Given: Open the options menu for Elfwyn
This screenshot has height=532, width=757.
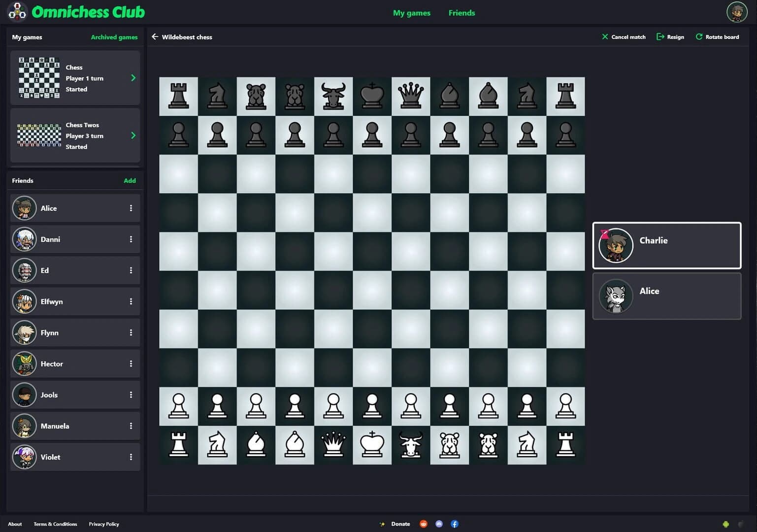Looking at the screenshot, I should coord(131,301).
